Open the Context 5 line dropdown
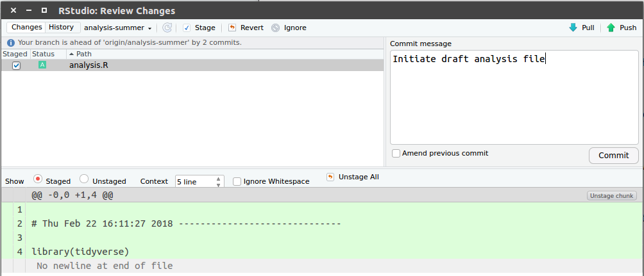This screenshot has height=276, width=644. pos(199,182)
